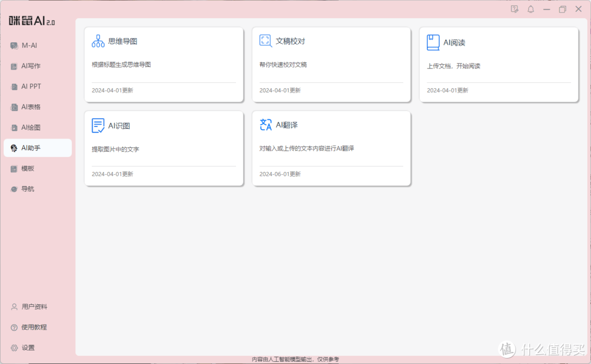
Task: Open AI绘图 in the sidebar
Action: click(x=31, y=128)
